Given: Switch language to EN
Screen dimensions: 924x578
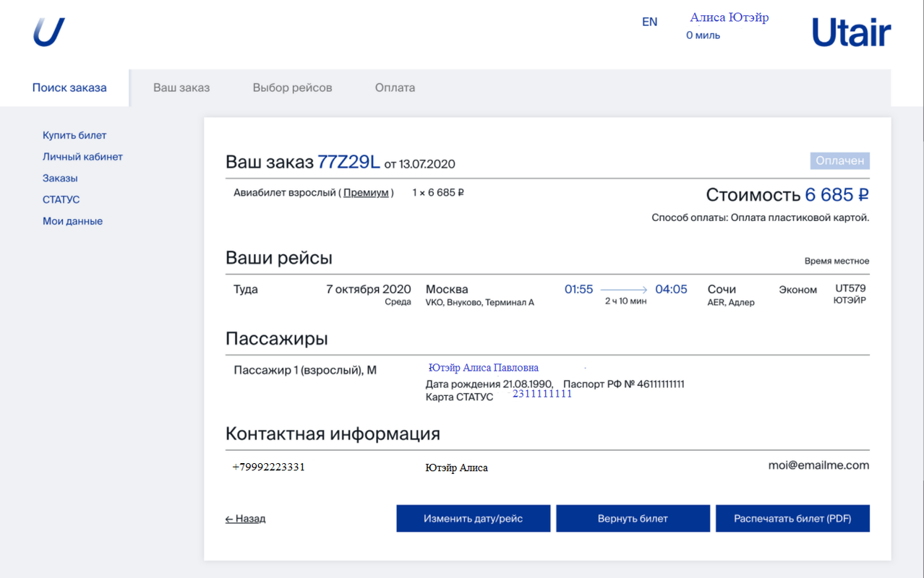Looking at the screenshot, I should tap(650, 22).
